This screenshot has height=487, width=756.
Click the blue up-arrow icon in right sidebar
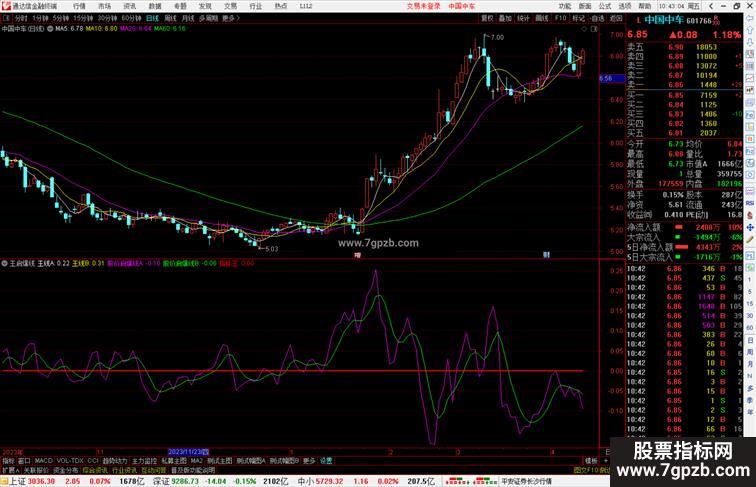click(750, 30)
